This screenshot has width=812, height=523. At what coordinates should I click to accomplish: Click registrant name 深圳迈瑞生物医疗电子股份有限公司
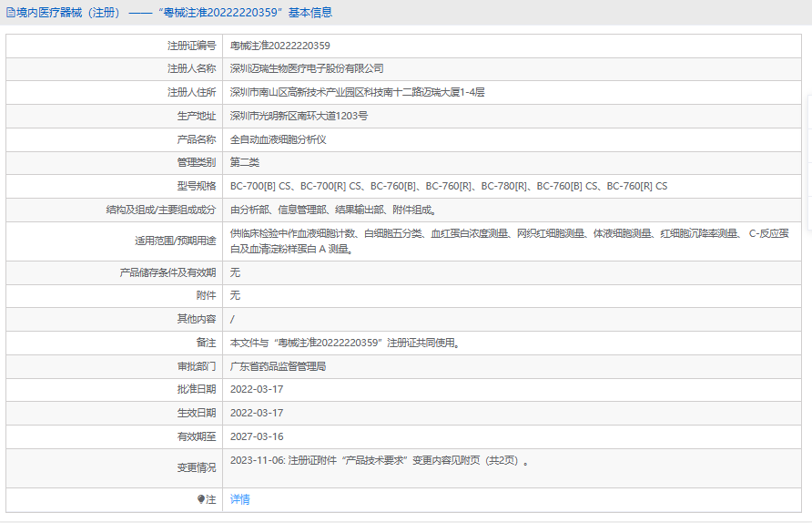(307, 68)
